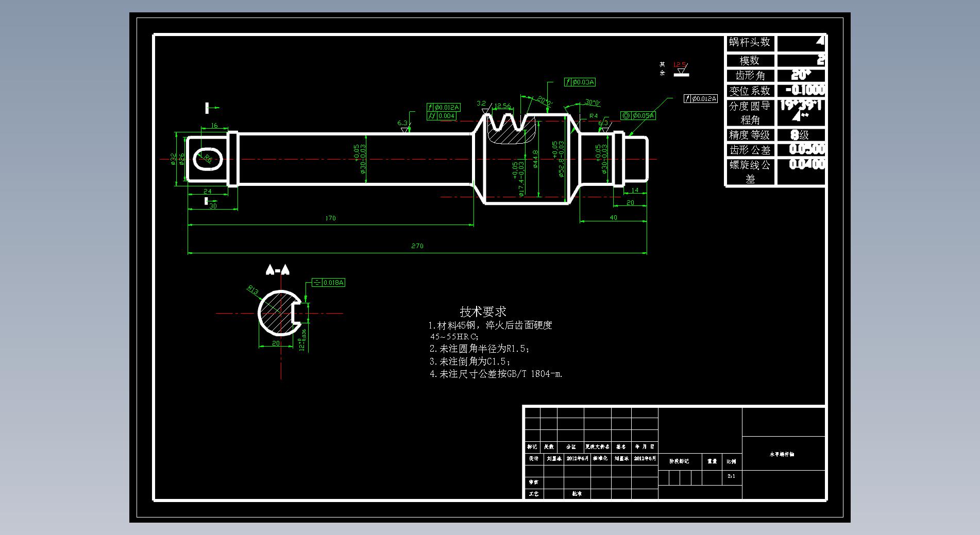Select the 1.材料45钢 requirement line
980x535 pixels.
(x=490, y=325)
